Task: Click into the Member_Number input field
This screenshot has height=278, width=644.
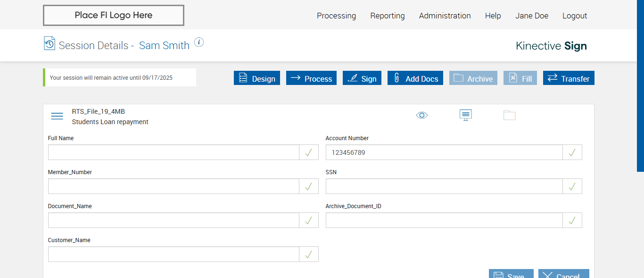Action: (173, 186)
